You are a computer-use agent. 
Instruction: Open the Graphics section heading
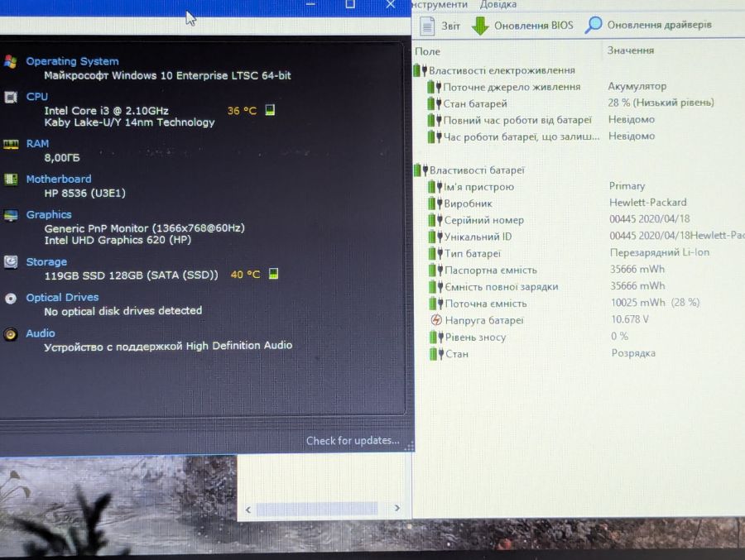49,215
